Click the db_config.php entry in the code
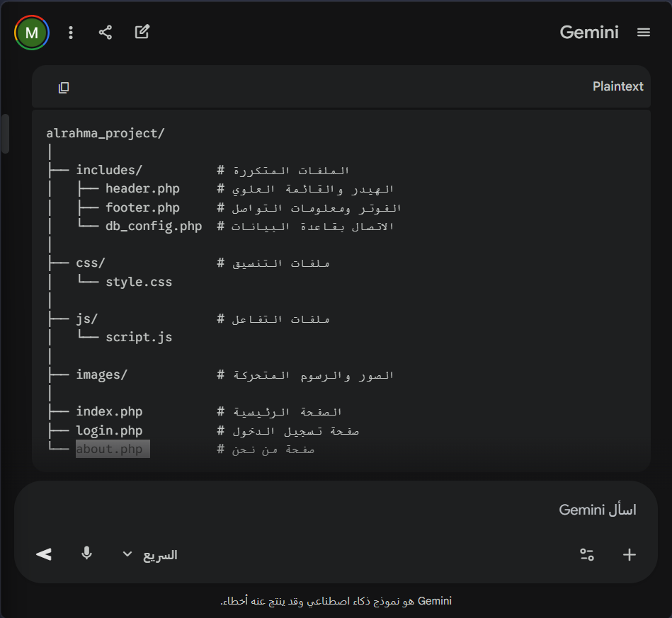Image resolution: width=672 pixels, height=618 pixels. (x=154, y=227)
